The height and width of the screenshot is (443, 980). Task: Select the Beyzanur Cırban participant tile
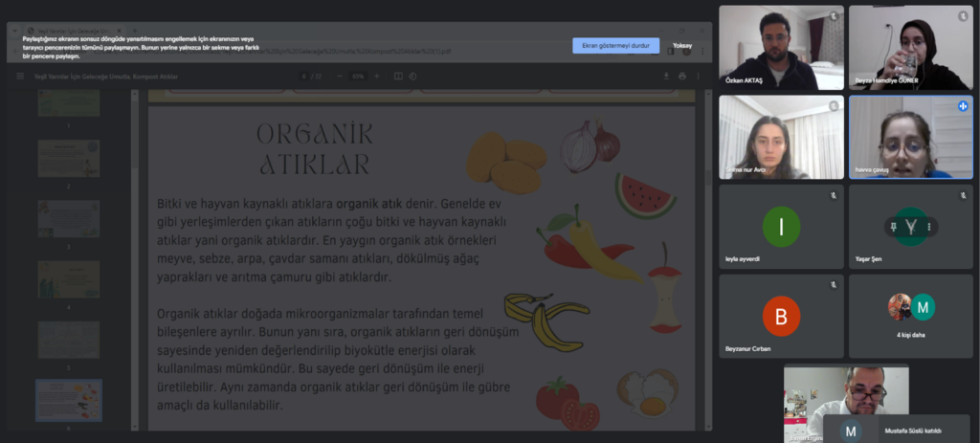tap(781, 315)
